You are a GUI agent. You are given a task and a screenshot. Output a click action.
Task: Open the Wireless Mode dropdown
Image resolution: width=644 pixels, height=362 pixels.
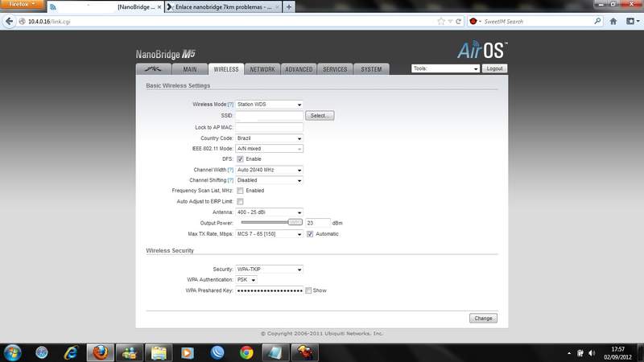(269, 105)
